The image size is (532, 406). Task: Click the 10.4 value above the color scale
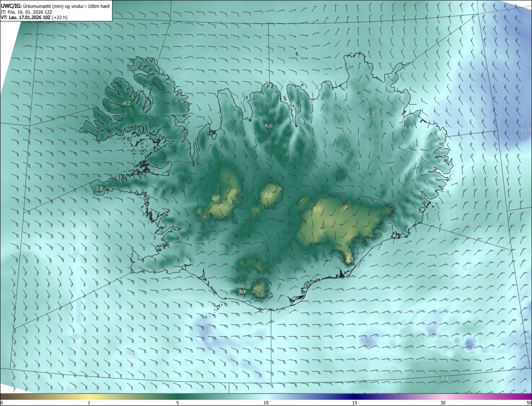pos(71,390)
